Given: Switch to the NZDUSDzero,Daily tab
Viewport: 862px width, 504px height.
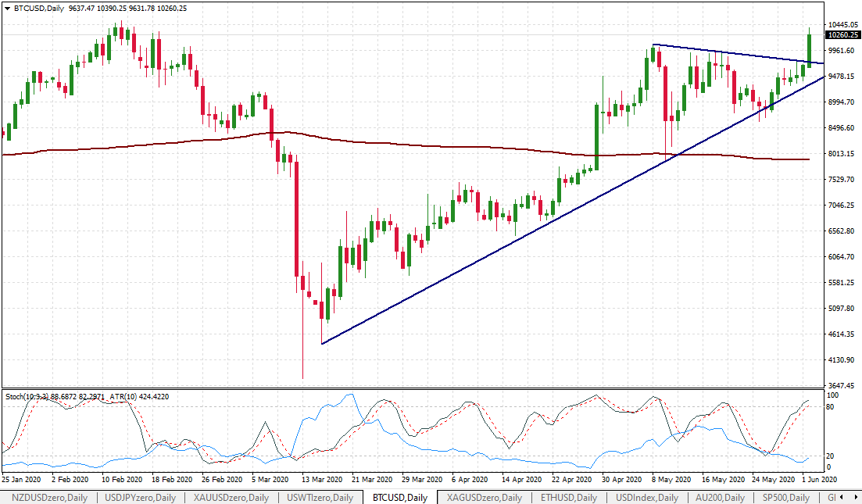Looking at the screenshot, I should click(x=45, y=498).
